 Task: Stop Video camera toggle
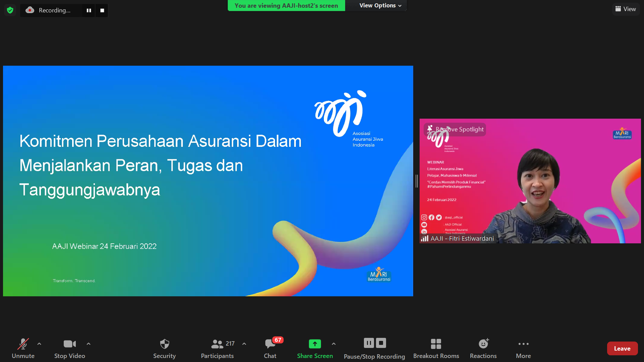click(70, 348)
